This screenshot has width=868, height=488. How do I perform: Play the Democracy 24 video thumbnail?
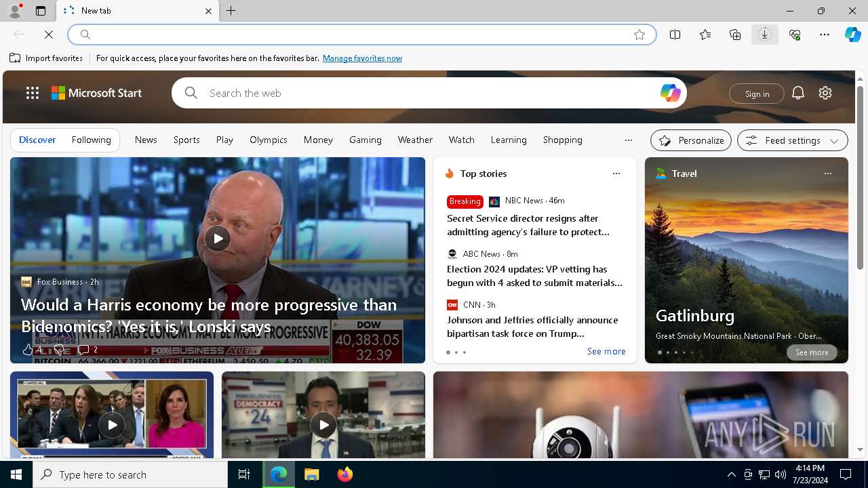tap(323, 425)
